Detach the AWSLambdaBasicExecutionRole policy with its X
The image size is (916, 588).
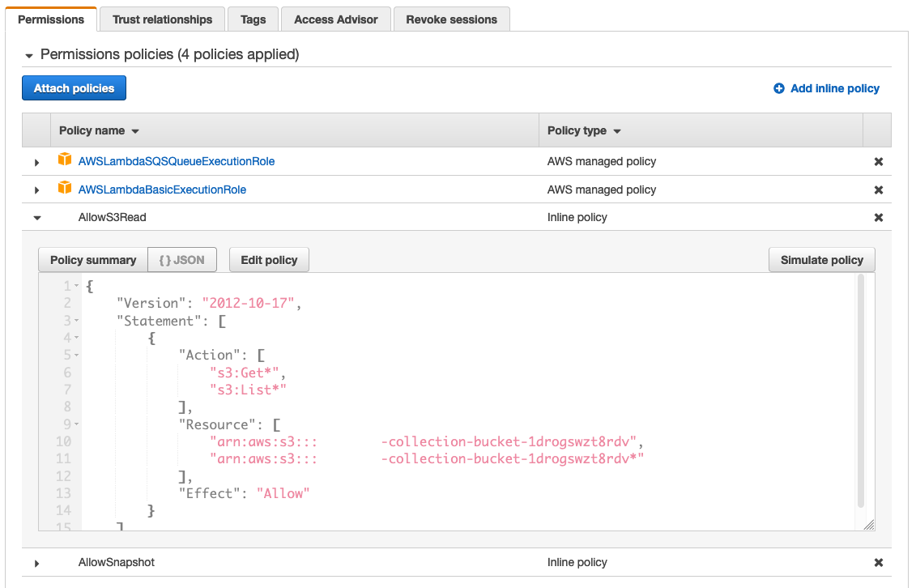tap(878, 190)
